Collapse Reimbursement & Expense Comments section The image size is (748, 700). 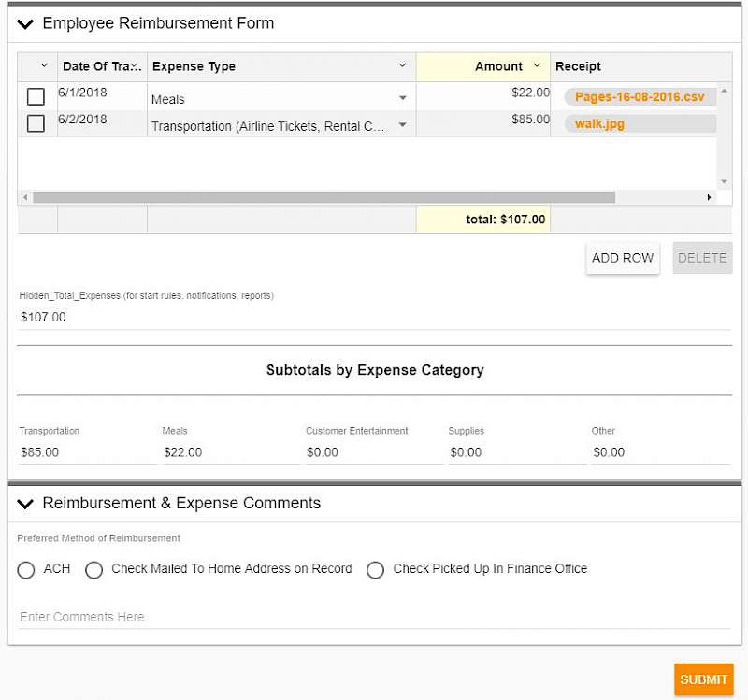pos(25,504)
